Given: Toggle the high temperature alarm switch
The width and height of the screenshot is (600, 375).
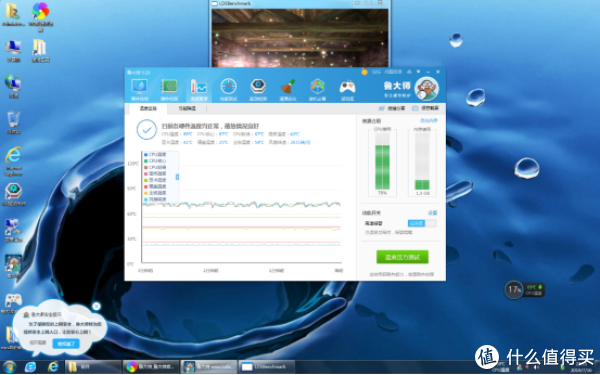Looking at the screenshot, I should click(422, 223).
